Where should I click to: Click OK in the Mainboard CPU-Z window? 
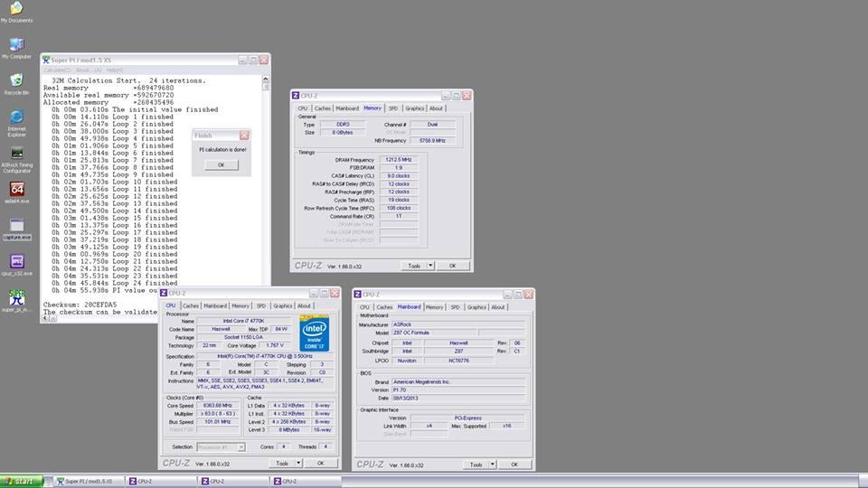pyautogui.click(x=514, y=465)
